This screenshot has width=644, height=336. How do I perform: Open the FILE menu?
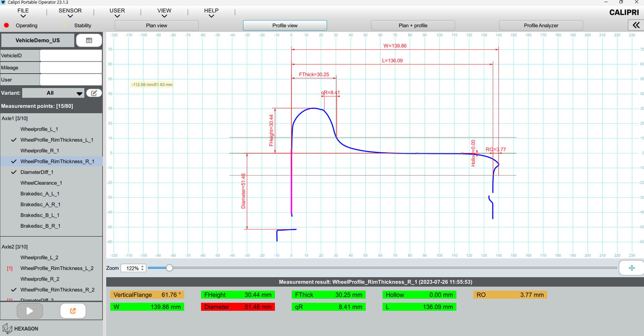(23, 13)
